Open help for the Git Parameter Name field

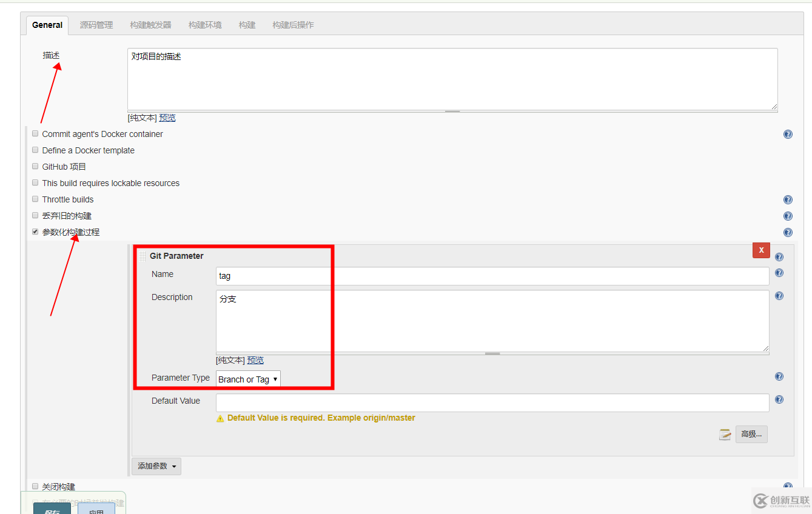point(779,273)
